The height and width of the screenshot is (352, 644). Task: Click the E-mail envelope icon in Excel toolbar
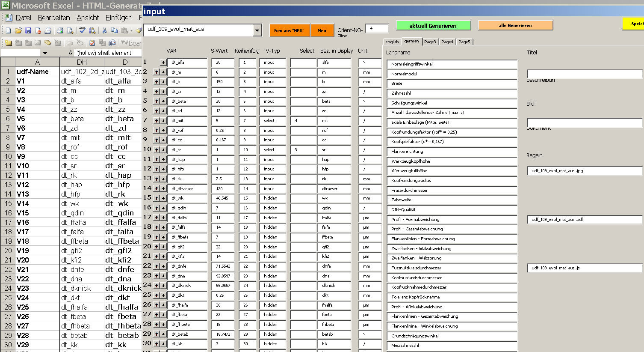[48, 30]
